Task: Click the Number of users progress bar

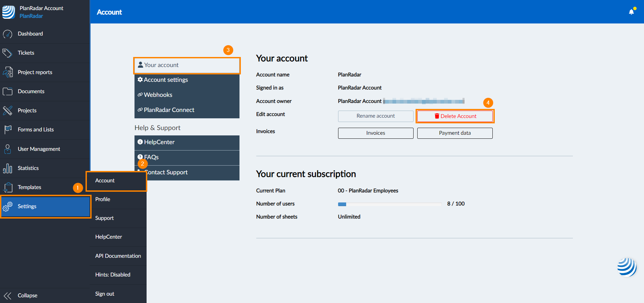Action: pyautogui.click(x=389, y=204)
